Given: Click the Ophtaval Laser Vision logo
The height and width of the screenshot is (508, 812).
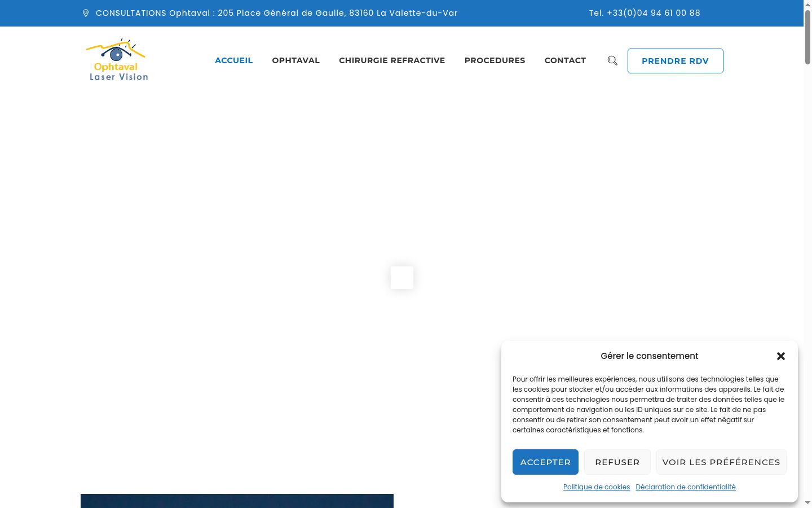Looking at the screenshot, I should tap(117, 60).
